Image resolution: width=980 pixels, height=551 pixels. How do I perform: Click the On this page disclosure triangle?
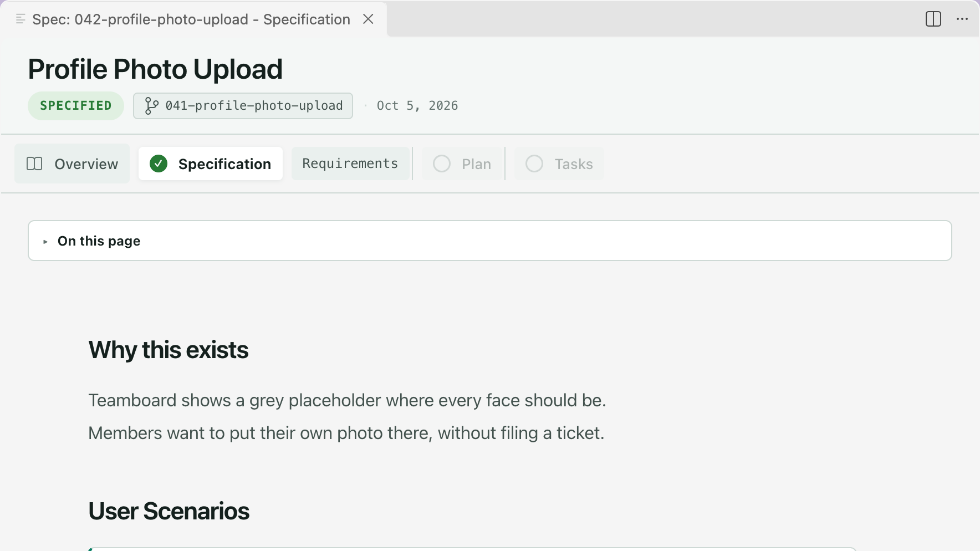[x=45, y=242]
